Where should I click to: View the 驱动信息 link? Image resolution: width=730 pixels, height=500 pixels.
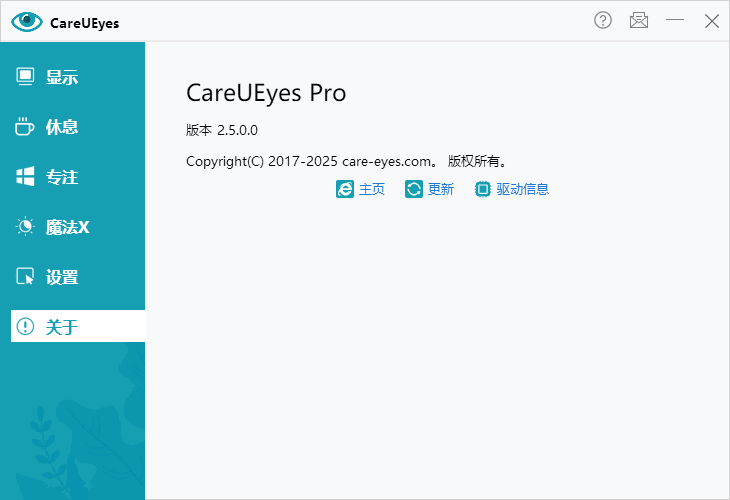523,189
